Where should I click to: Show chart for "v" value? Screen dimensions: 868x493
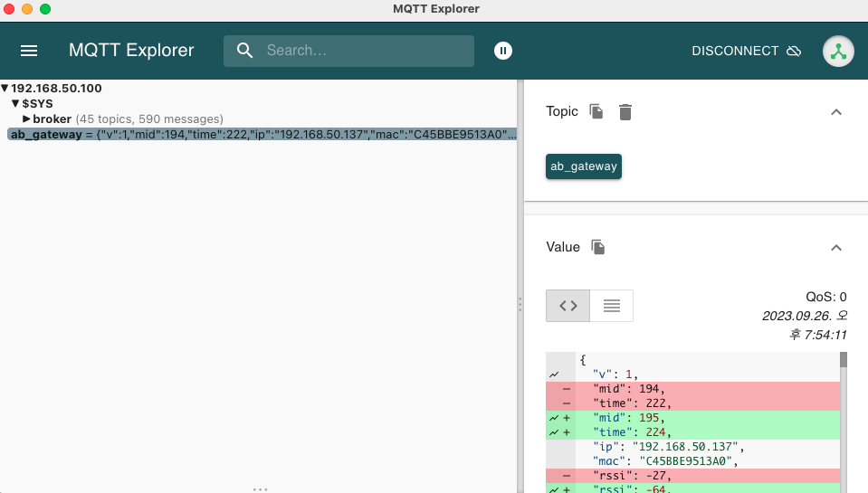pos(554,374)
